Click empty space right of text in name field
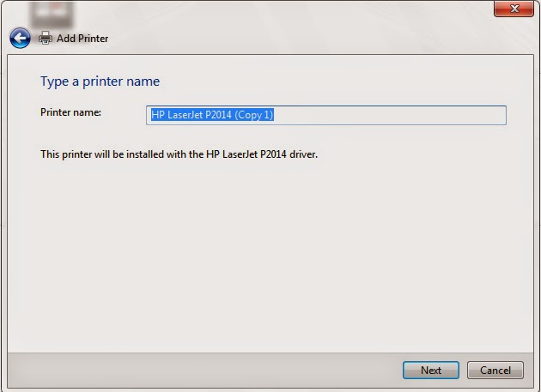This screenshot has width=541, height=392. pos(390,115)
